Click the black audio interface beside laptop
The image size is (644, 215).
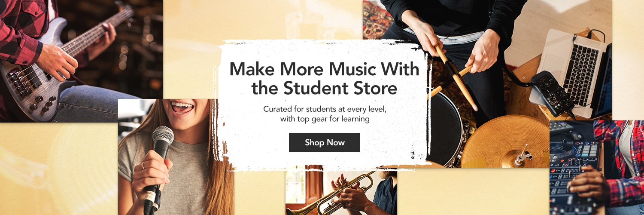pyautogui.click(x=553, y=92)
